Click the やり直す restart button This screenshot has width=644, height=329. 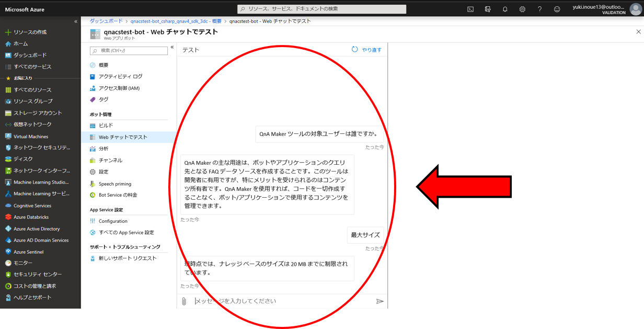[x=366, y=50]
